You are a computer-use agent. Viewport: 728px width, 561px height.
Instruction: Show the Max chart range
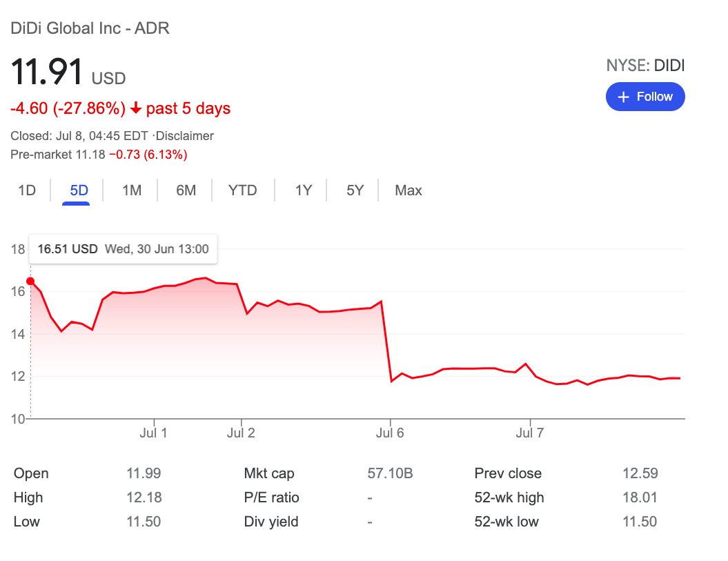(409, 190)
